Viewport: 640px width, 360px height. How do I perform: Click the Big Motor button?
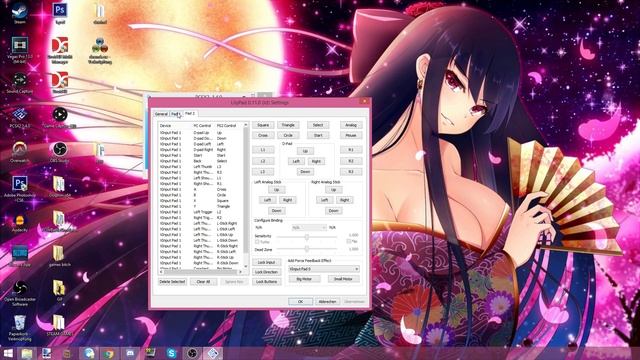pos(304,279)
